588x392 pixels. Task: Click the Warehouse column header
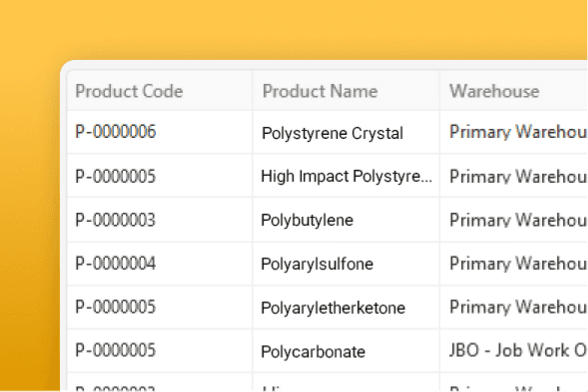pos(494,91)
